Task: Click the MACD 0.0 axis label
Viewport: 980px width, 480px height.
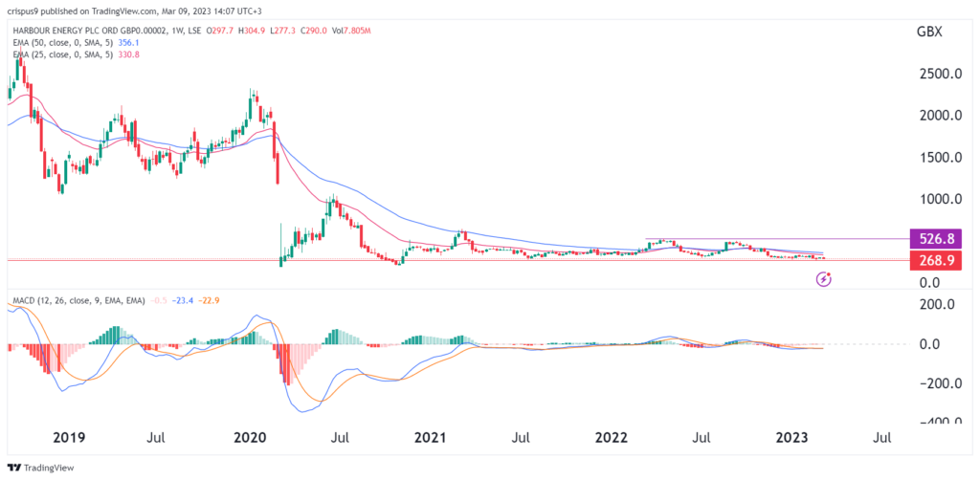Action: coord(930,344)
